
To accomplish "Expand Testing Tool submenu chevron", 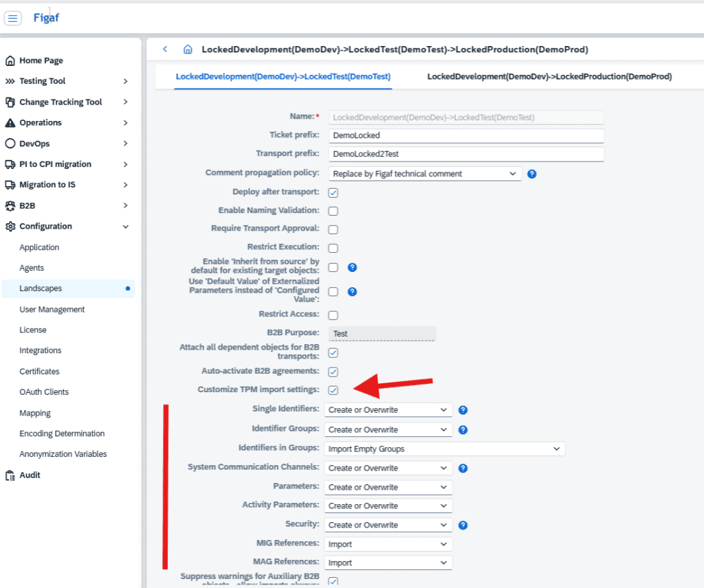I will coord(126,81).
